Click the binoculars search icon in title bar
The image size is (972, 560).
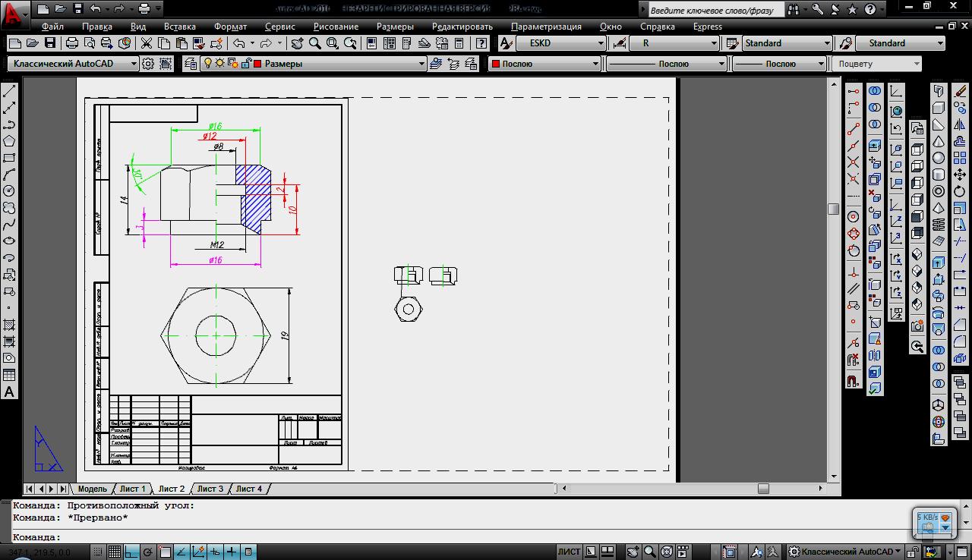coord(793,10)
